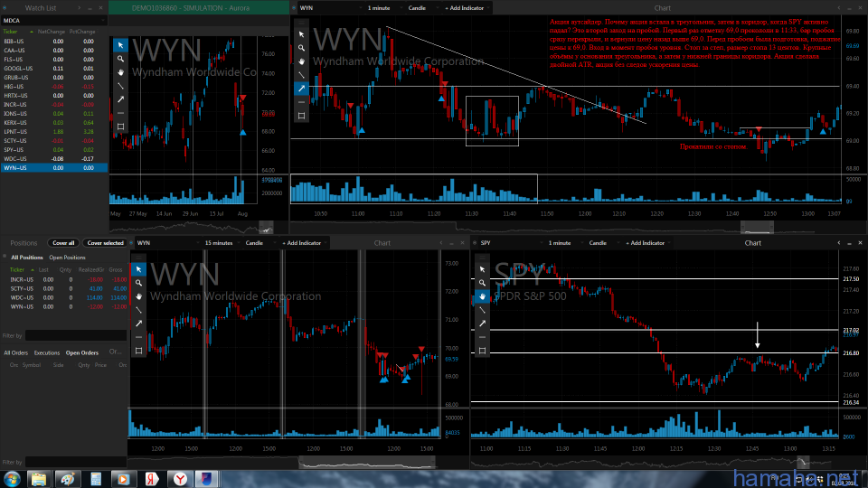
Task: Select the WDC~US row in Positions
Action: (x=68, y=297)
